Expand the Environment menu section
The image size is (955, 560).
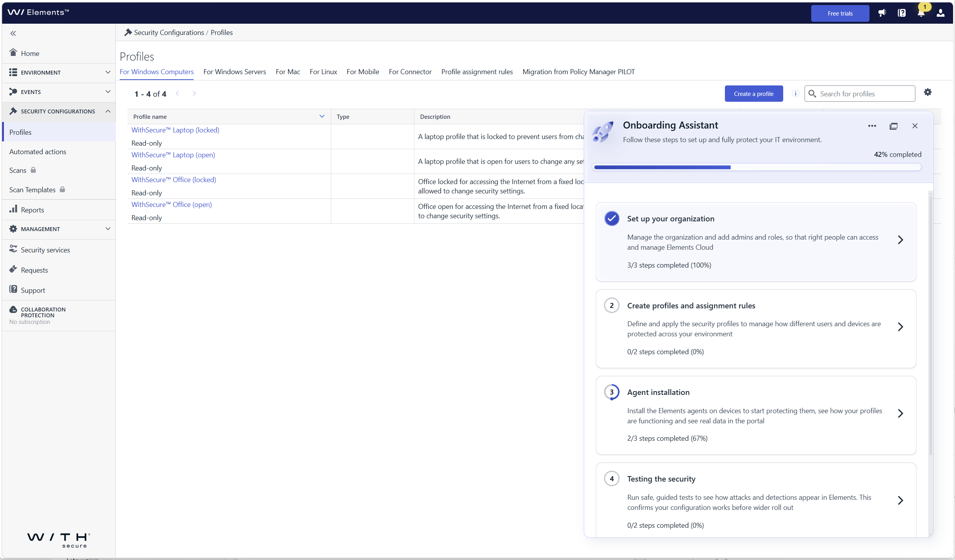pyautogui.click(x=58, y=73)
